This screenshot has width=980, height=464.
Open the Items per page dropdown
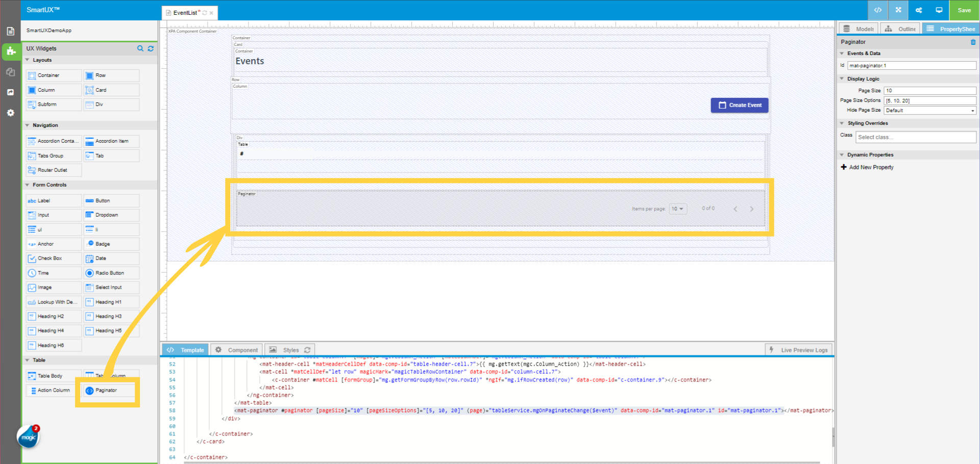coord(678,209)
